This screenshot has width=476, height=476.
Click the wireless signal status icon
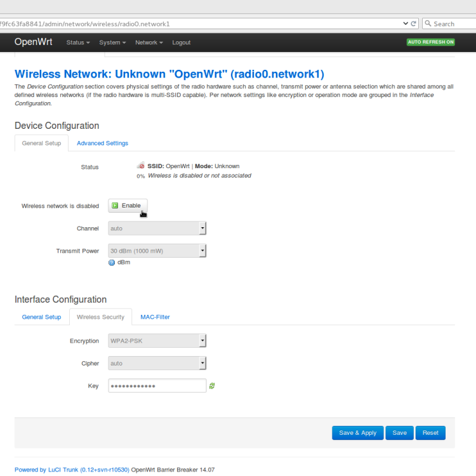140,166
